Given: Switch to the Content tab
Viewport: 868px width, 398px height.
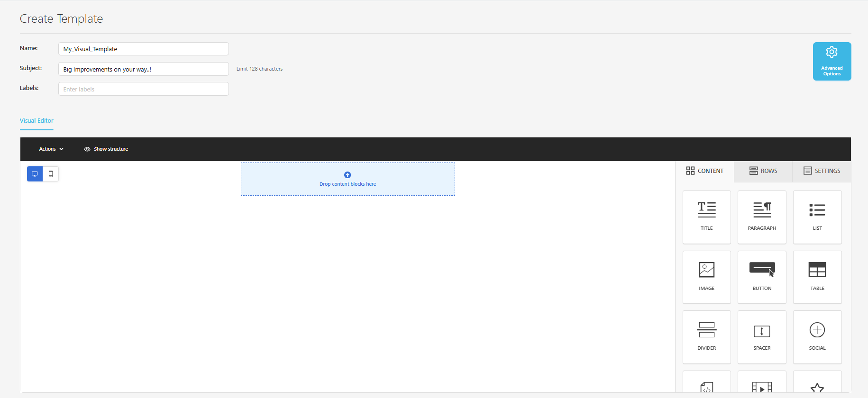Looking at the screenshot, I should [704, 171].
